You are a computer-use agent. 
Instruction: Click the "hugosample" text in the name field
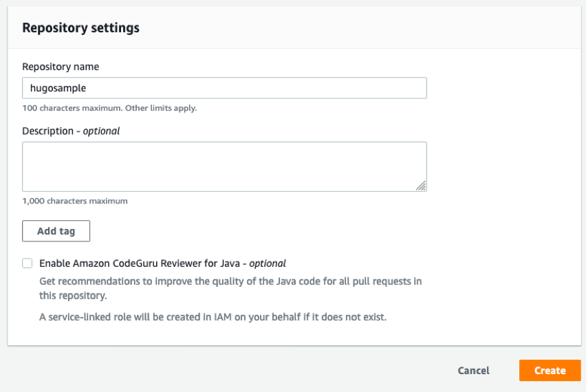[58, 88]
